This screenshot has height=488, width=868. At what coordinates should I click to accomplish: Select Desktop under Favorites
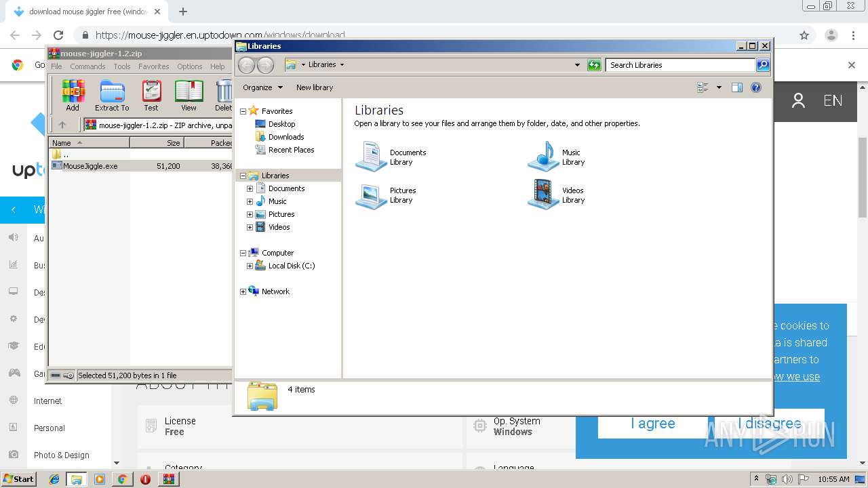pyautogui.click(x=281, y=124)
